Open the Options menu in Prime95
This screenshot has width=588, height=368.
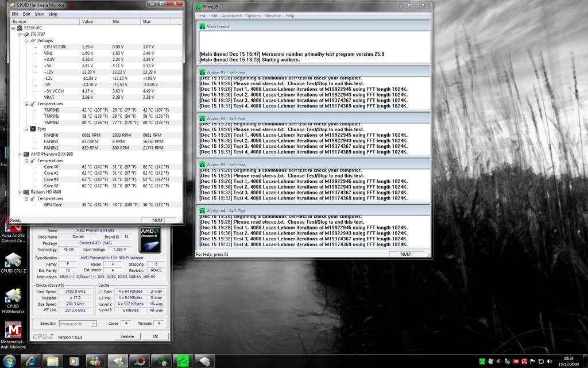click(x=253, y=16)
